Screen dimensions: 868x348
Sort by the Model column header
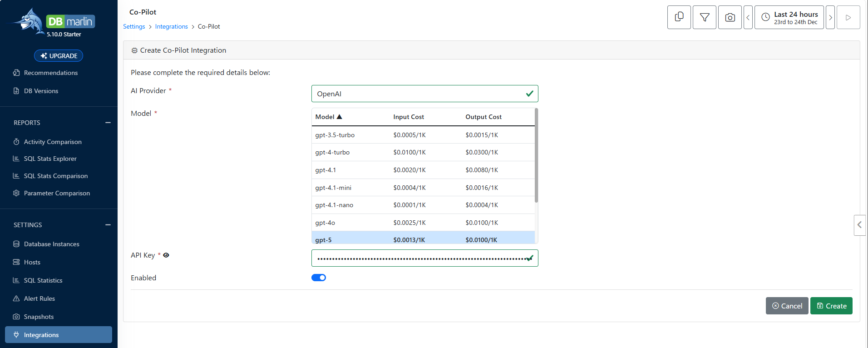click(x=329, y=117)
